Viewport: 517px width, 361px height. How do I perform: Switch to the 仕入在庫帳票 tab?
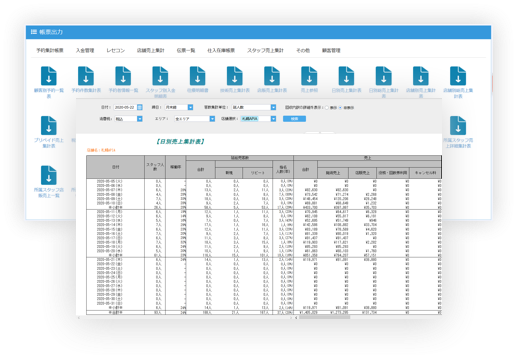(221, 50)
